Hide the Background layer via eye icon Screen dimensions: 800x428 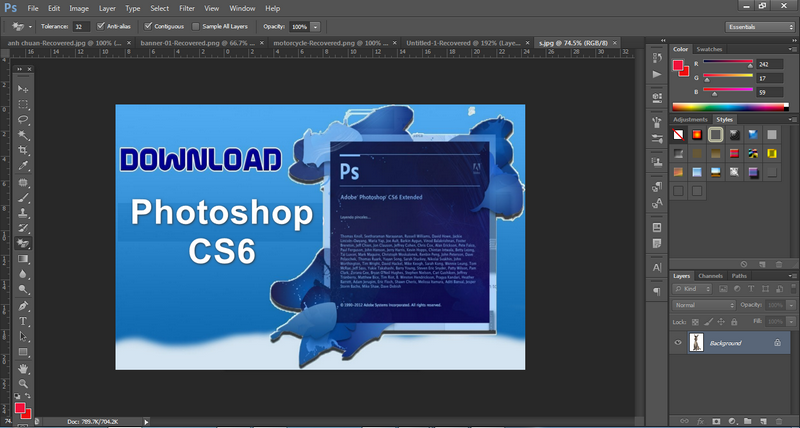(679, 342)
